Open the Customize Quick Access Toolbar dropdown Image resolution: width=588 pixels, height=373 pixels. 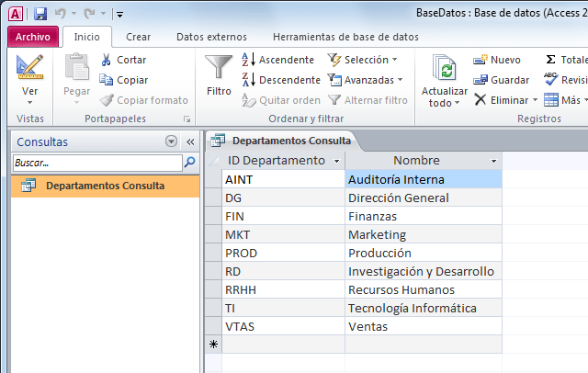point(120,15)
